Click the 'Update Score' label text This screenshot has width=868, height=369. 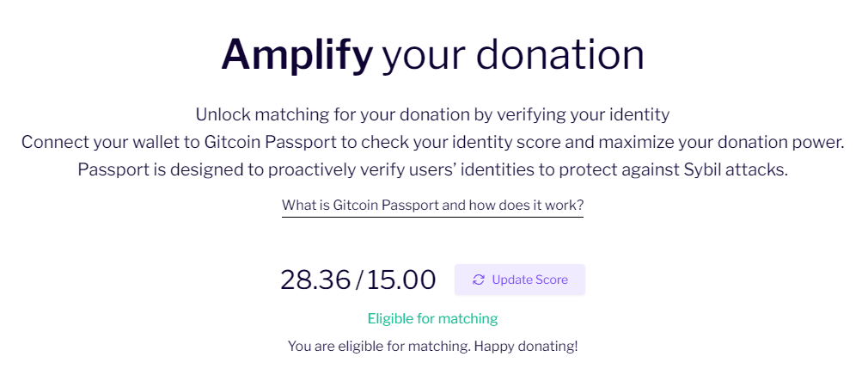pyautogui.click(x=529, y=280)
